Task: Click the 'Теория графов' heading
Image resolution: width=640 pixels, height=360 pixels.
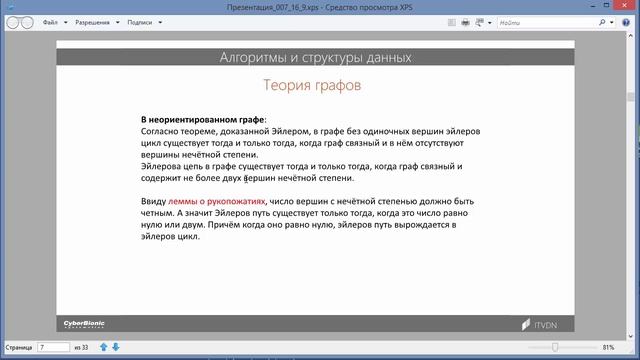Action: [x=312, y=85]
